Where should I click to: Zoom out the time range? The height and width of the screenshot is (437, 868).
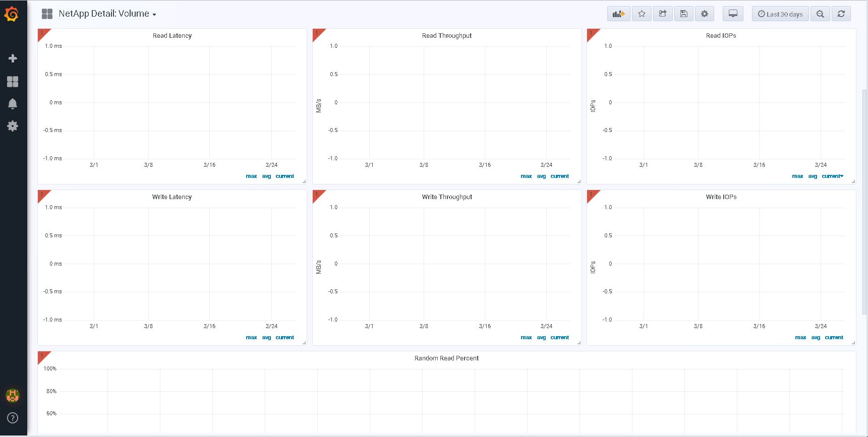820,14
